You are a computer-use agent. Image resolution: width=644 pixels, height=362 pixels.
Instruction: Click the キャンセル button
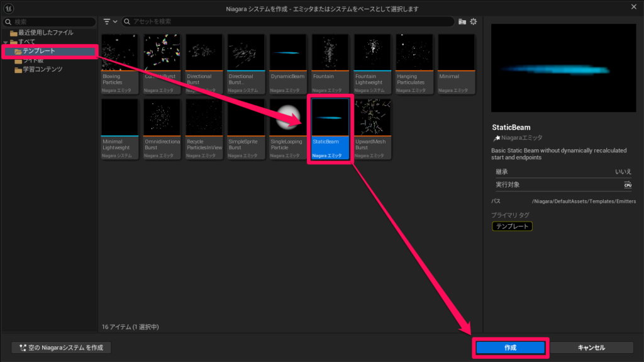(591, 348)
